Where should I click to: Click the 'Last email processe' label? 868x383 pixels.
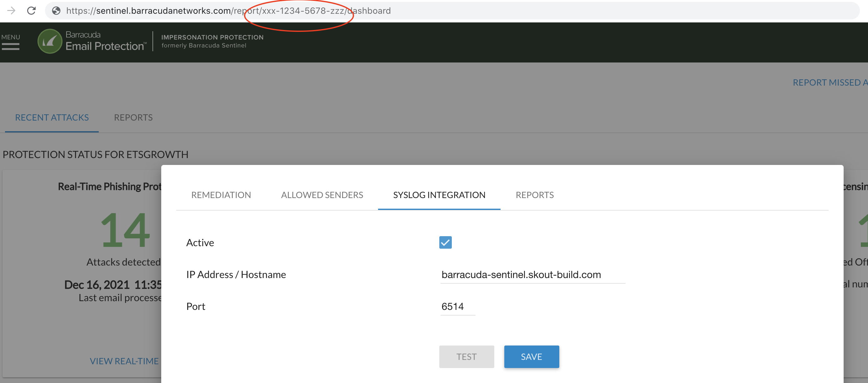(x=120, y=297)
